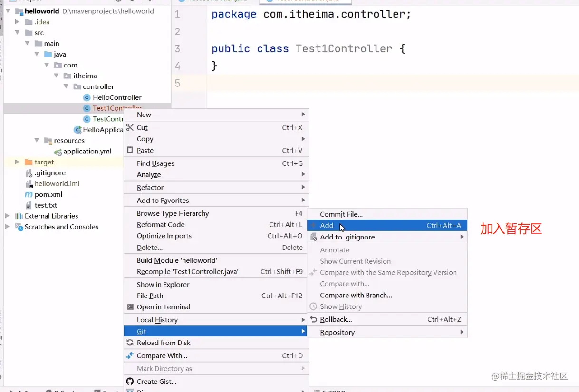
Task: Collapse the controller package arrow
Action: click(66, 86)
